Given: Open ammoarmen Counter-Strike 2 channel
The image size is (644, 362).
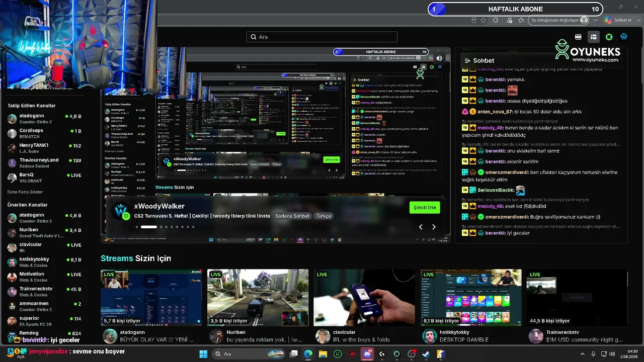Looking at the screenshot, I should pos(44,306).
